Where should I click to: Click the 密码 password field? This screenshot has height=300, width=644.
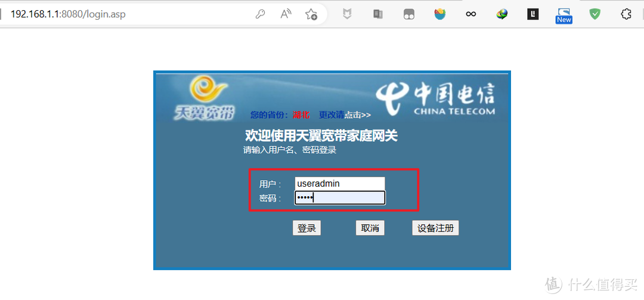[340, 198]
